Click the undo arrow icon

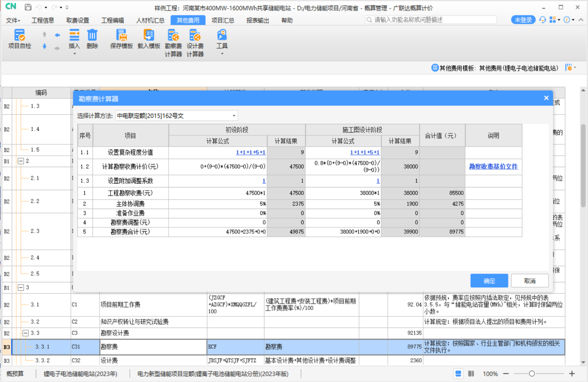39,7
